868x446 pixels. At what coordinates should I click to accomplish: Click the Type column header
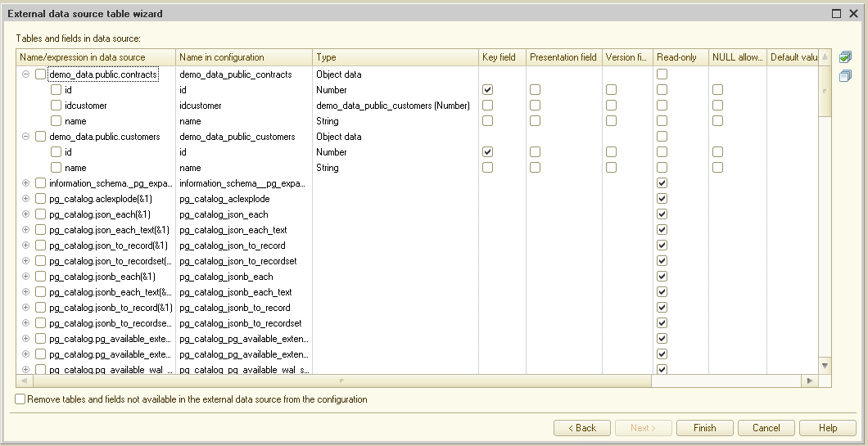pos(396,57)
